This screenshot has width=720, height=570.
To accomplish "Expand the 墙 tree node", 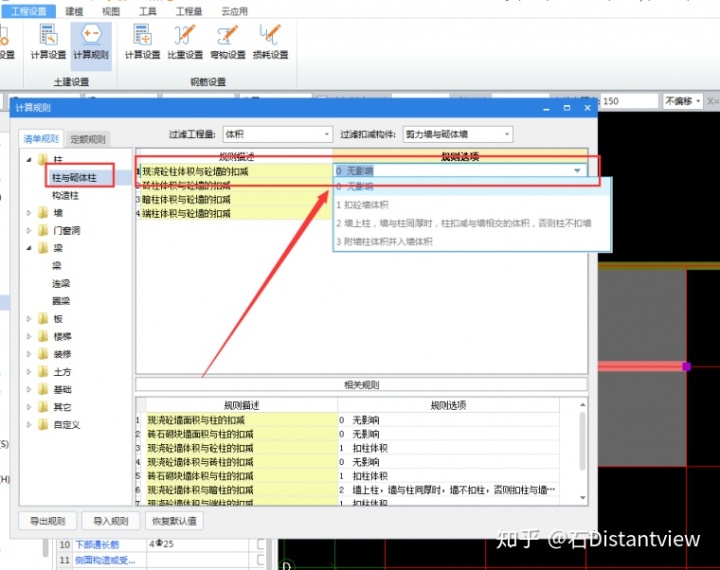I will click(x=29, y=213).
